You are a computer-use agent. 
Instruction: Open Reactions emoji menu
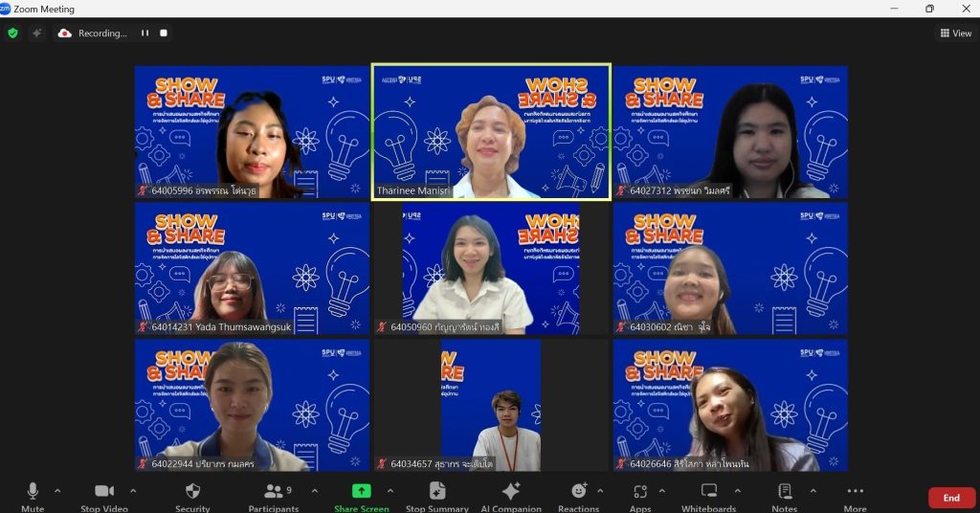(x=579, y=497)
